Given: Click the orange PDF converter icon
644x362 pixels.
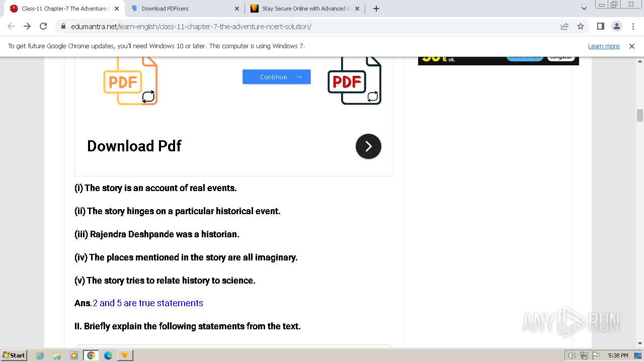Looking at the screenshot, I should coord(130,81).
